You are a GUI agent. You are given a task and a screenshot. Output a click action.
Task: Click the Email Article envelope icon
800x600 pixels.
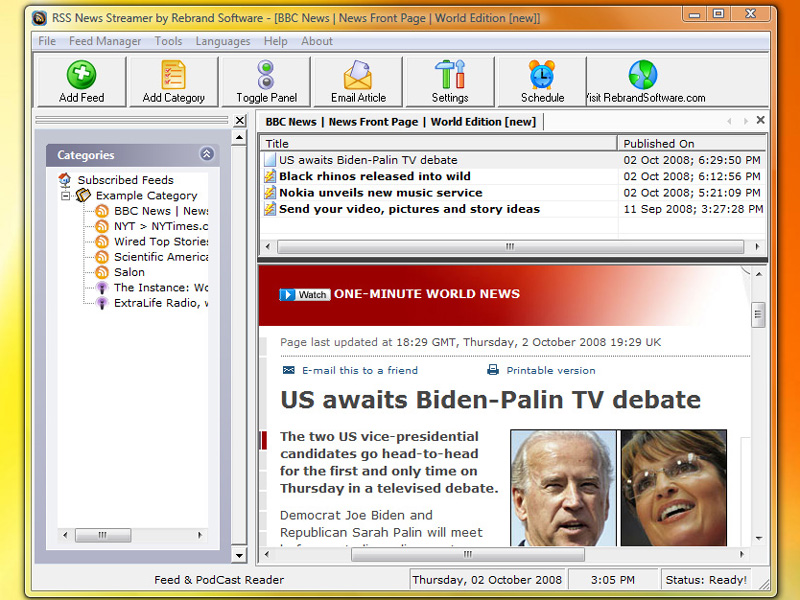tap(358, 74)
